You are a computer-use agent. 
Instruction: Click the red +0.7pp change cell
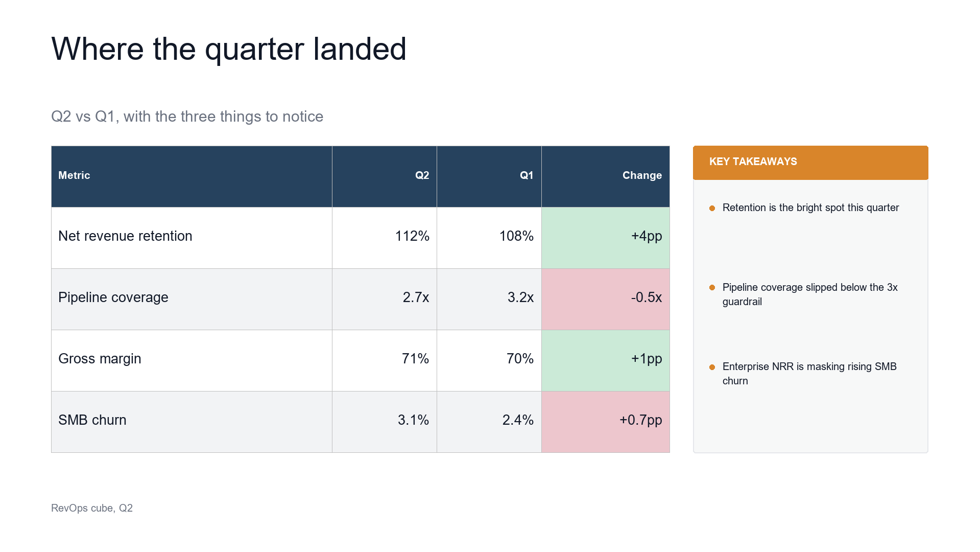606,422
